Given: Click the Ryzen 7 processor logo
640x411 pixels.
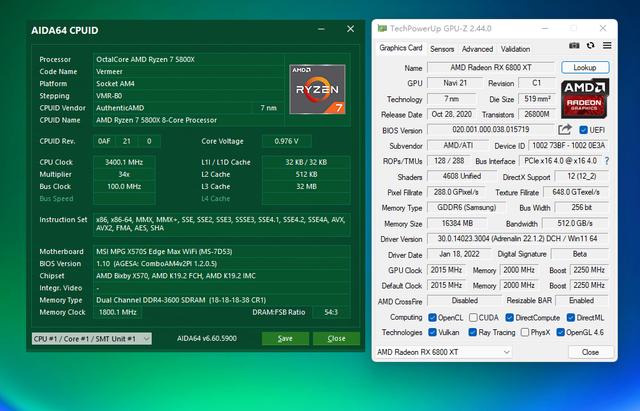Looking at the screenshot, I should (x=317, y=89).
